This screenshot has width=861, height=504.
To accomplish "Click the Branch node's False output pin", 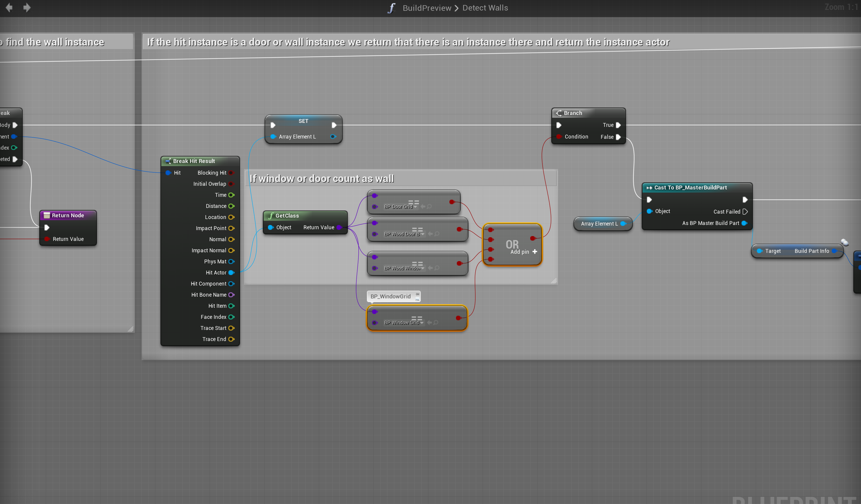I will [x=618, y=137].
